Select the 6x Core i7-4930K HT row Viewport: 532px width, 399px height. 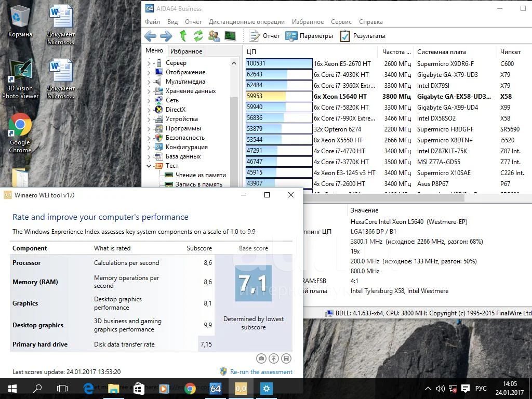point(388,75)
